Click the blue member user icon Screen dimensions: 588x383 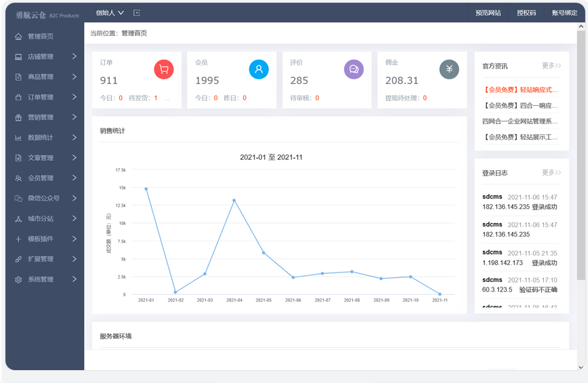(x=259, y=69)
